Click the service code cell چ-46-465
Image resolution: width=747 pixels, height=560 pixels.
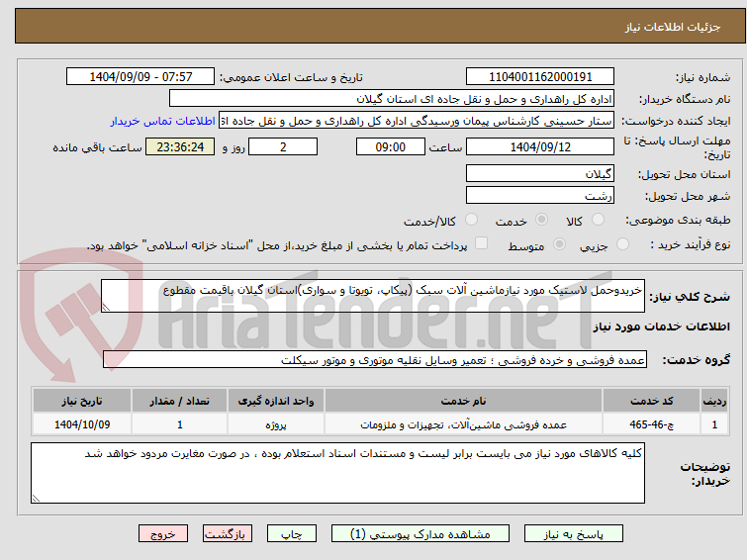[651, 424]
